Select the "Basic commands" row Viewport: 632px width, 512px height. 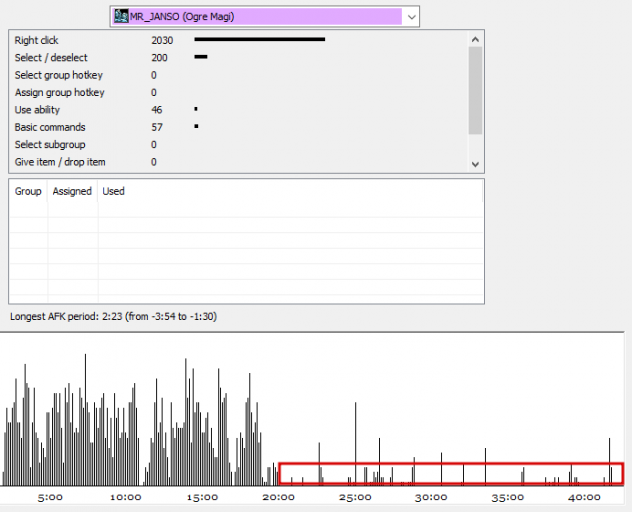coord(239,127)
